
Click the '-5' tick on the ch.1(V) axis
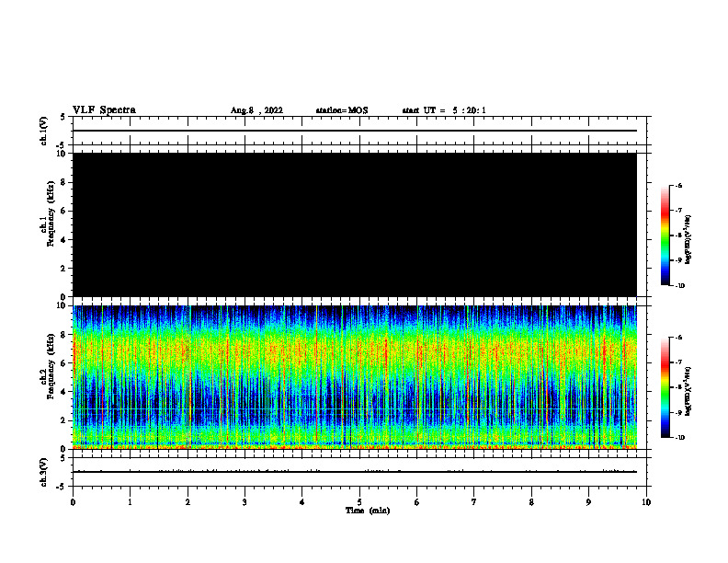62,145
